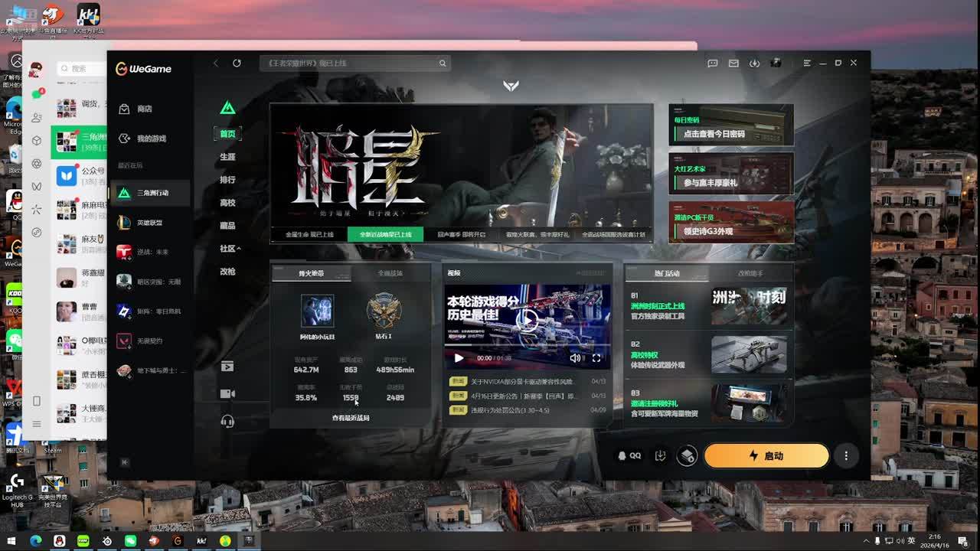Open the 点击查看今日密码 daily password card
Image resolution: width=980 pixels, height=551 pixels.
[x=731, y=125]
